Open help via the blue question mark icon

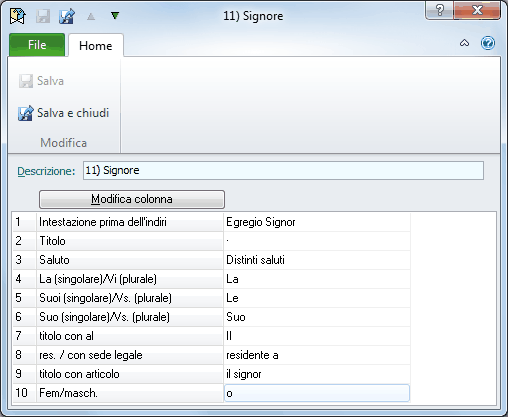[x=488, y=43]
